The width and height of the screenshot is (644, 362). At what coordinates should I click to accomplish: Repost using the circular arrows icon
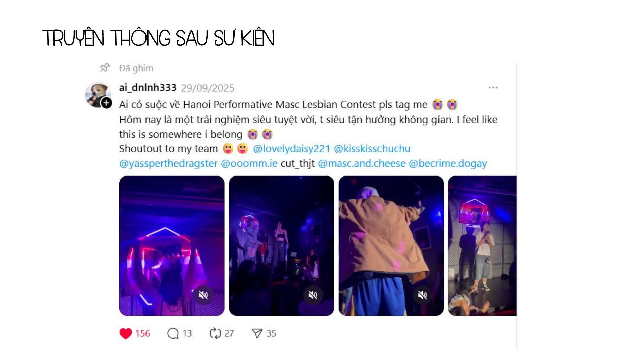click(x=215, y=333)
